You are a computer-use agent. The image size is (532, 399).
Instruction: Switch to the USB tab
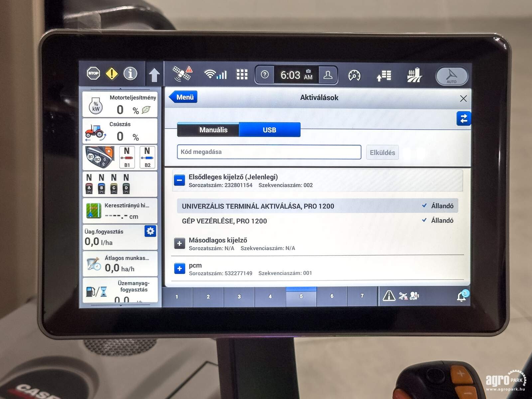click(270, 130)
